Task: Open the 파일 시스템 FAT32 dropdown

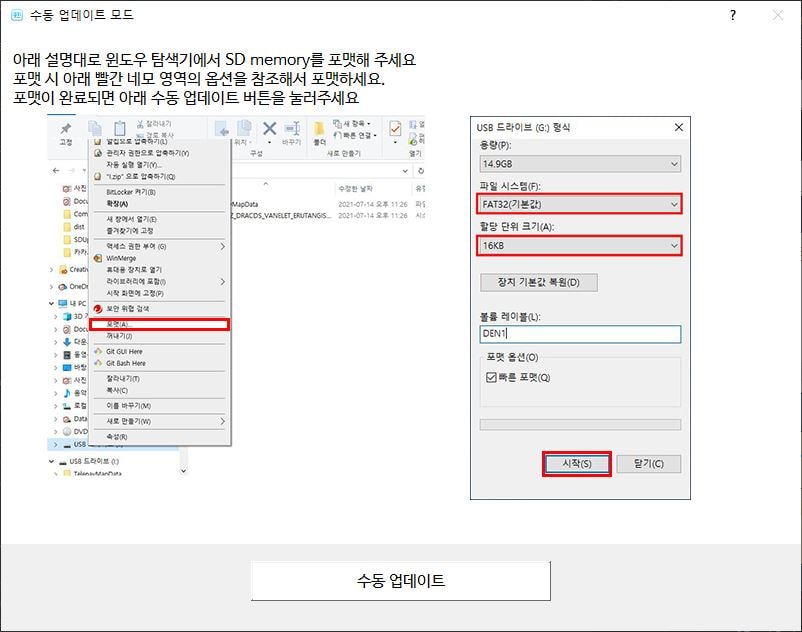Action: (580, 204)
